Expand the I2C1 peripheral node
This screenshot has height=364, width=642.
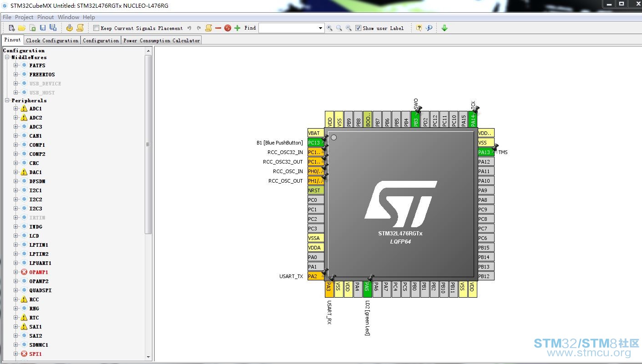pyautogui.click(x=16, y=190)
